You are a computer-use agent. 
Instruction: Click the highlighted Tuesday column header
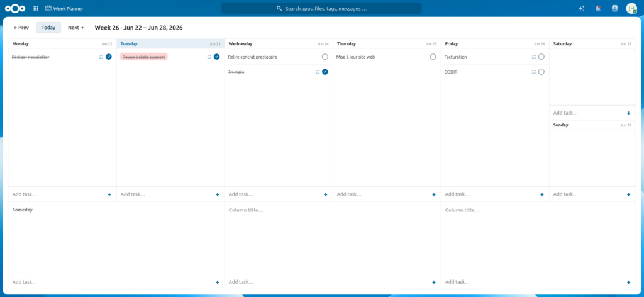click(170, 43)
